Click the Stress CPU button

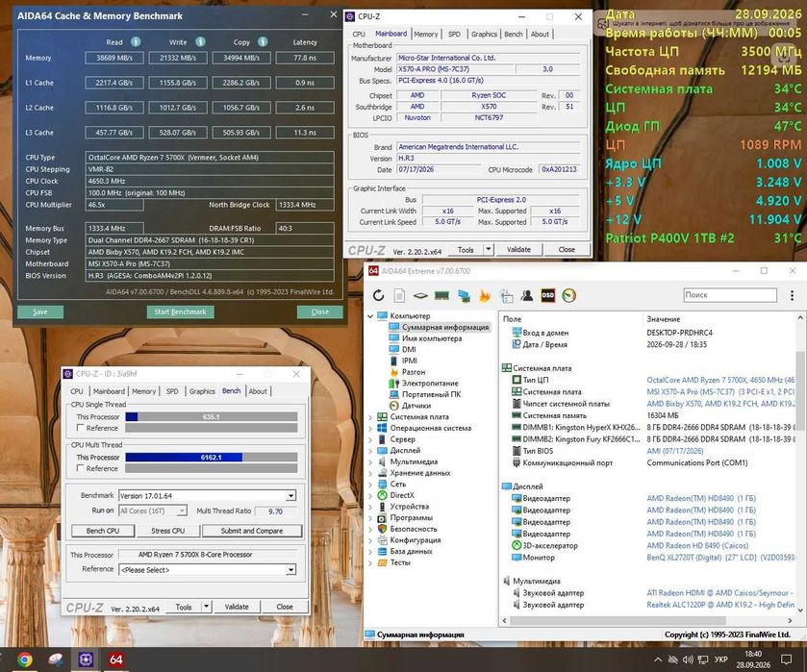(167, 531)
